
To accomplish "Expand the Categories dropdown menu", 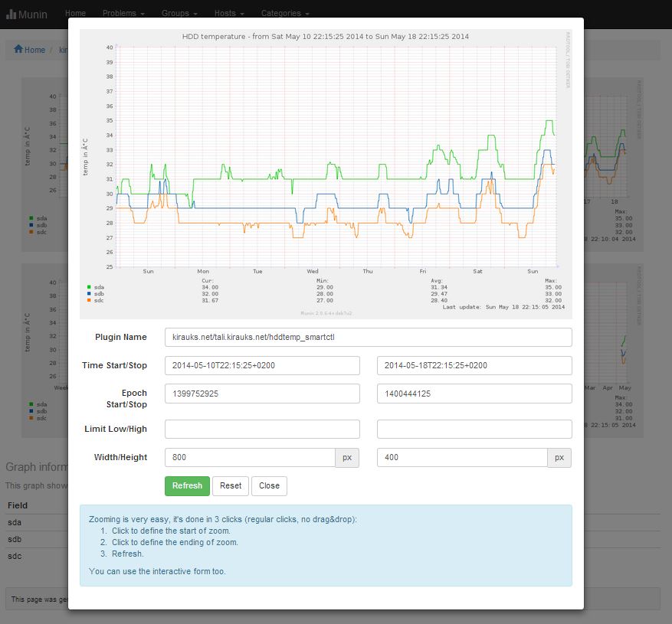I will pos(285,14).
